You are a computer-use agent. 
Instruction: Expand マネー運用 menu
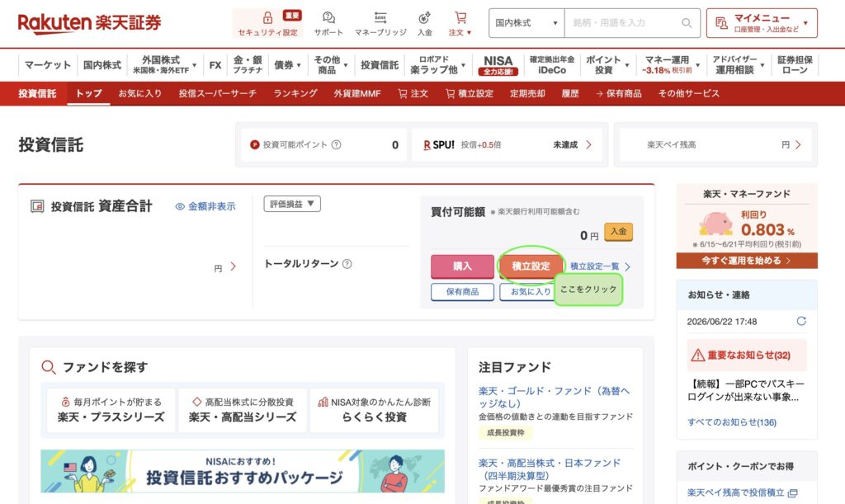pyautogui.click(x=670, y=64)
